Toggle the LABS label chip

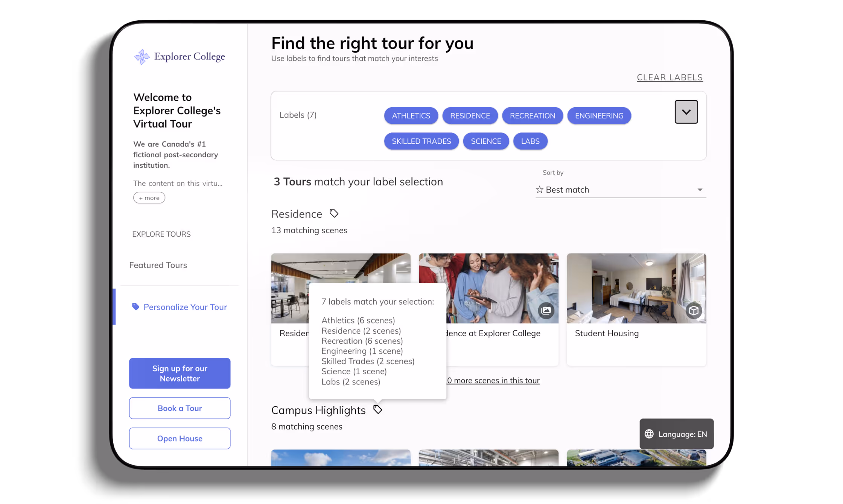pyautogui.click(x=530, y=141)
